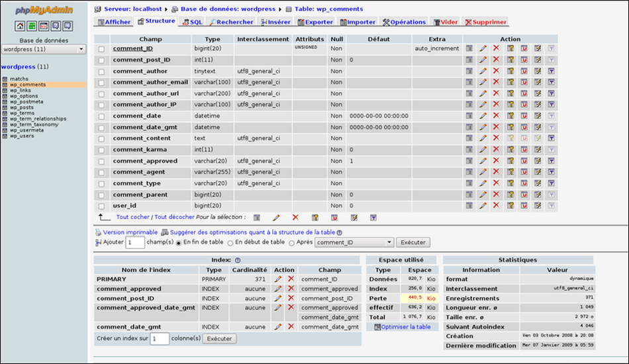Edit the PRIMARY index with pencil icon
The image size is (629, 364).
pos(277,279)
